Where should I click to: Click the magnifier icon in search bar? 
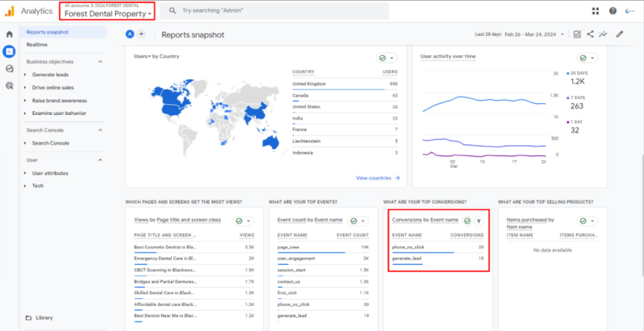click(173, 11)
